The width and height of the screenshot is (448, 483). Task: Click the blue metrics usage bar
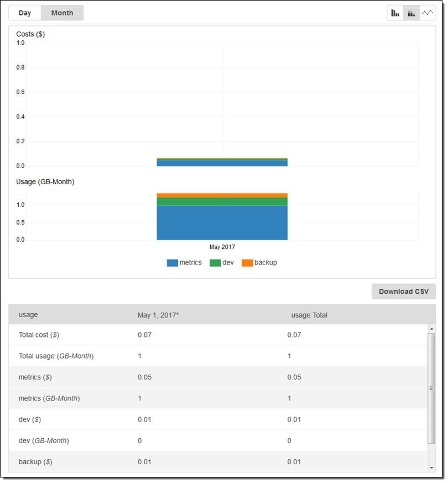coord(222,222)
